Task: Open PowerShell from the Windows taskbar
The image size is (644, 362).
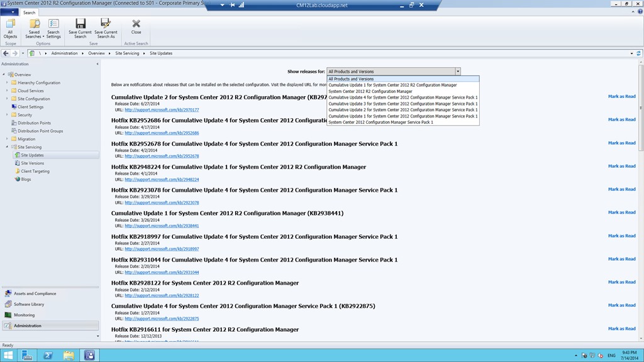Action: [x=47, y=355]
